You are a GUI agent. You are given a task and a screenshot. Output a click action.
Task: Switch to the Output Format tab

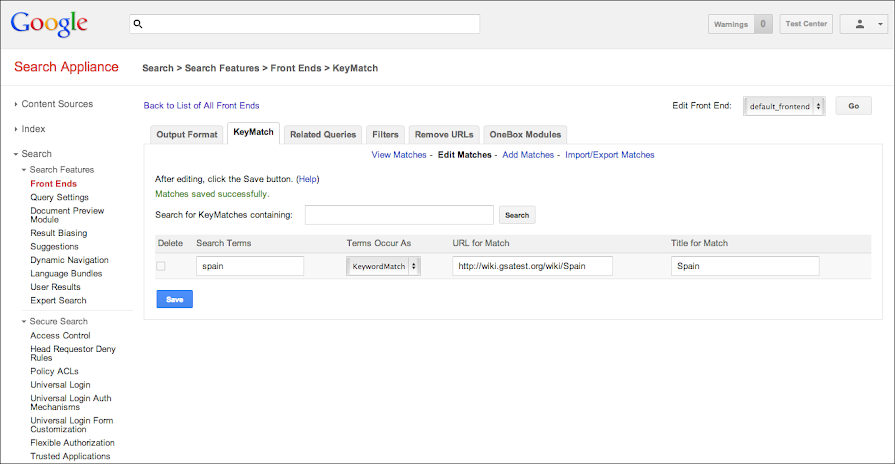click(x=187, y=135)
